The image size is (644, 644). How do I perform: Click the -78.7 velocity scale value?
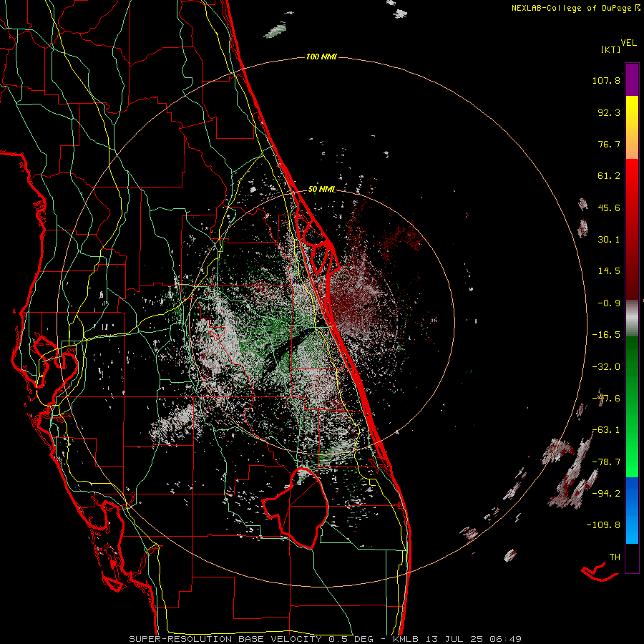606,462
